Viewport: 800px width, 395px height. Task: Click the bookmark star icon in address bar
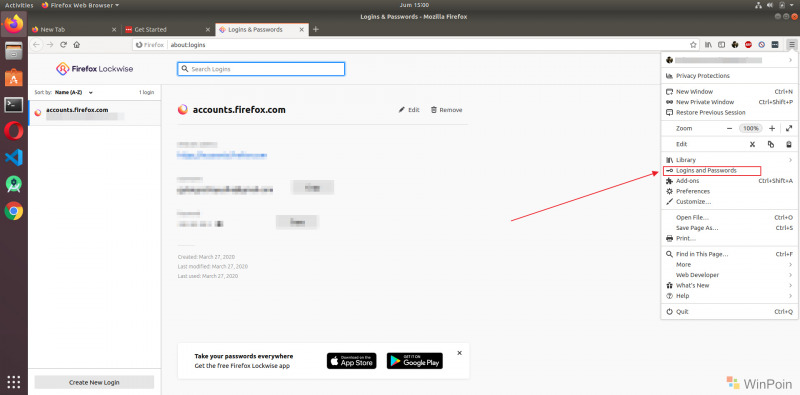click(x=693, y=44)
